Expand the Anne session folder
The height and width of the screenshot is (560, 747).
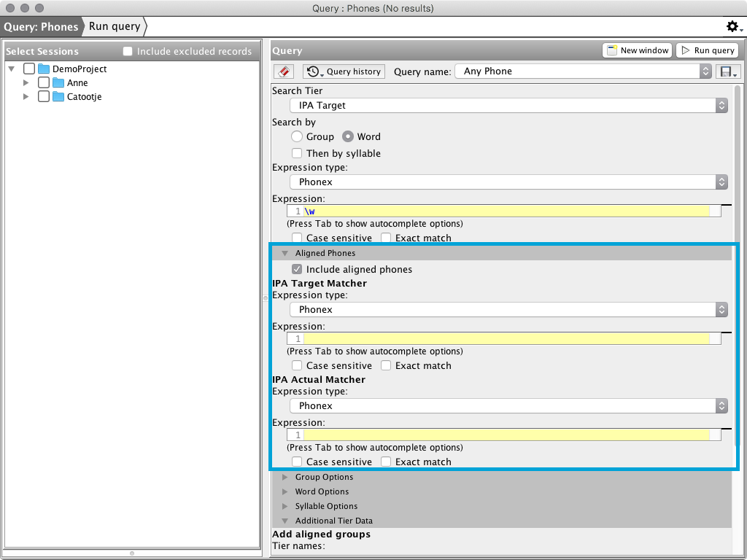(x=27, y=83)
